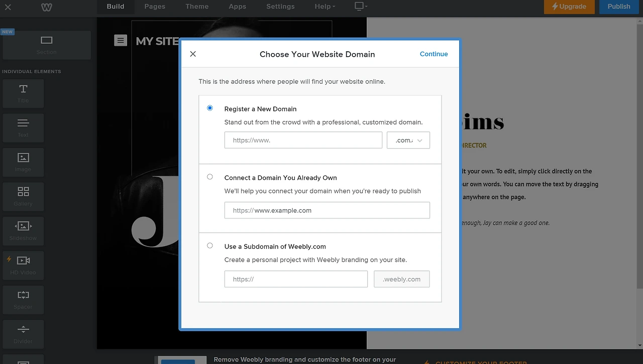This screenshot has width=643, height=364.
Task: Open the Settings tab
Action: pos(280,7)
